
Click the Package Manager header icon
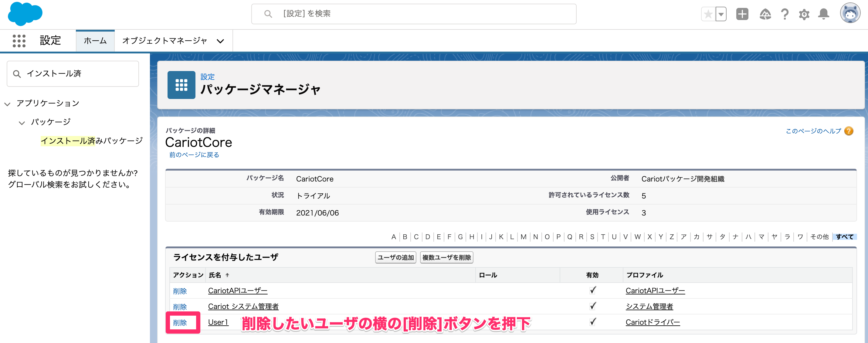coord(181,85)
